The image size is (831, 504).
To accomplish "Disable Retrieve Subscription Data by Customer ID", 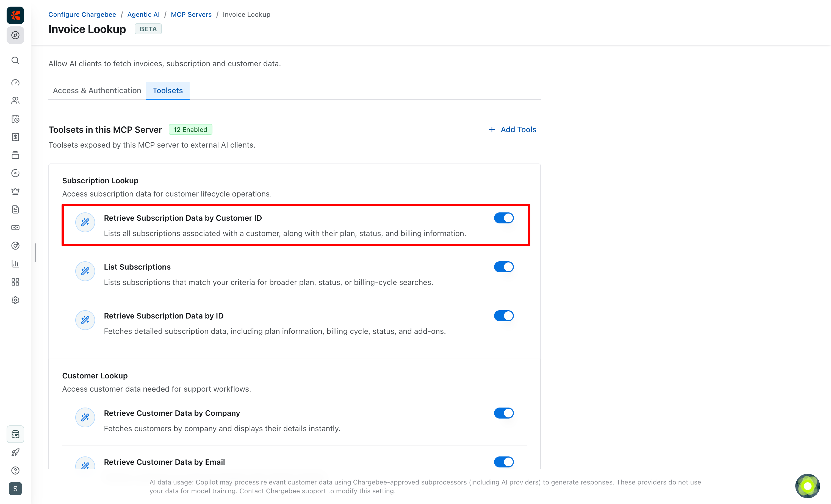I will click(504, 218).
